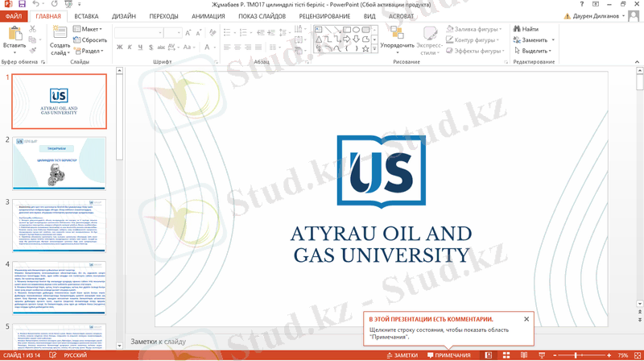This screenshot has height=361, width=644.
Task: Click the spell check icon in the status bar
Action: tap(52, 355)
